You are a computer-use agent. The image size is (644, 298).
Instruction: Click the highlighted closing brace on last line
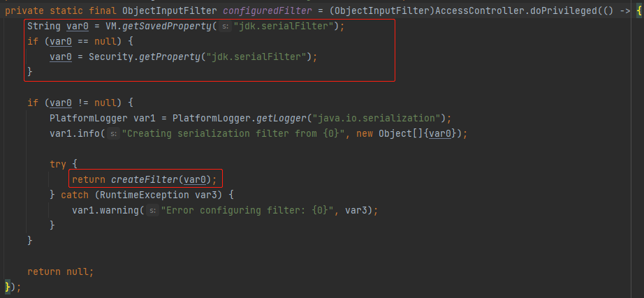(7, 287)
